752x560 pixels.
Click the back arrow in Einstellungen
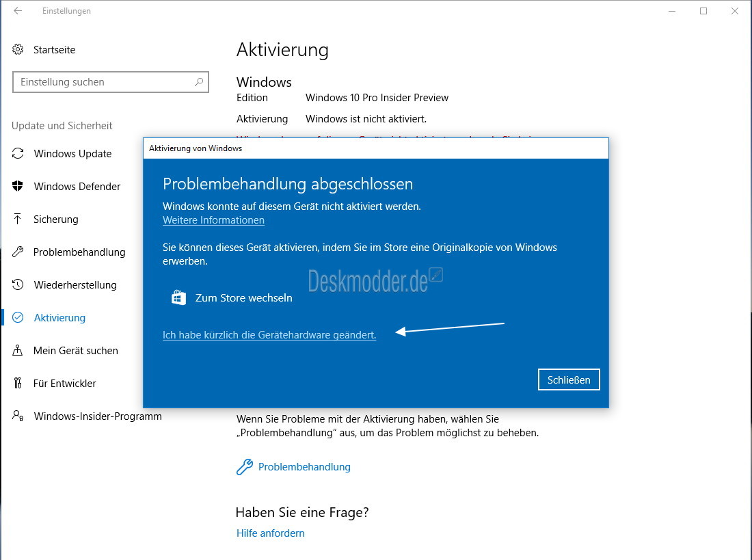[18, 11]
